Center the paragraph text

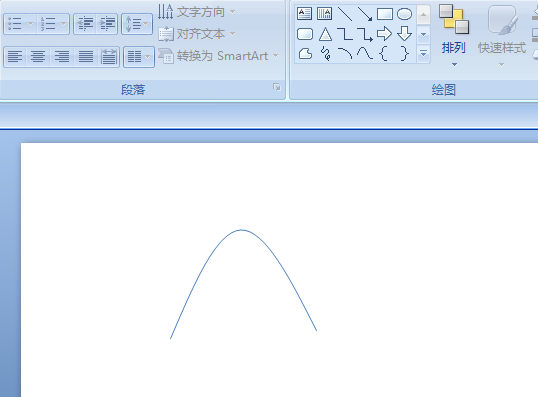click(38, 57)
